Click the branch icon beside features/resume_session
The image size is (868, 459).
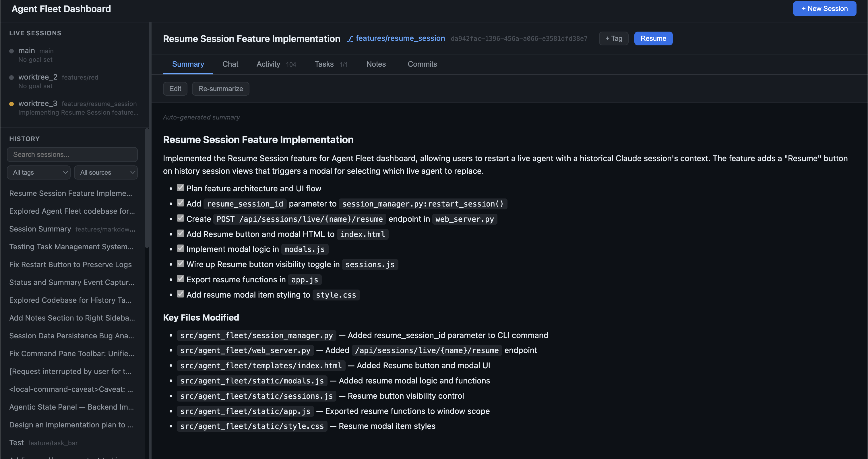click(350, 39)
